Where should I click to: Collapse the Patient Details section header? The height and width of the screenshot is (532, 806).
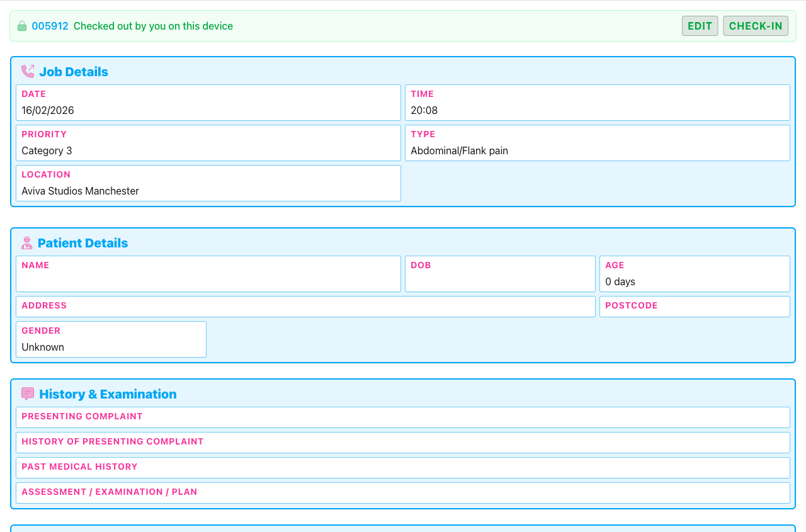coord(83,242)
